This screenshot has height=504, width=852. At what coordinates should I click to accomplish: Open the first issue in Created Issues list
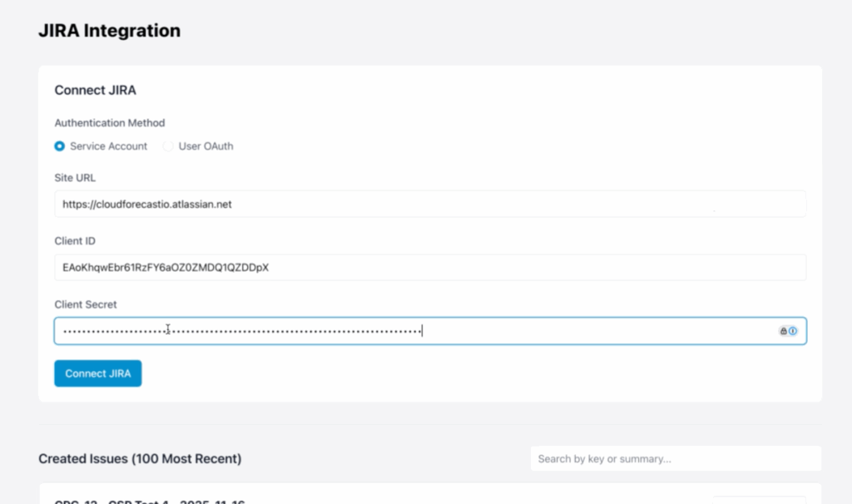(x=150, y=501)
